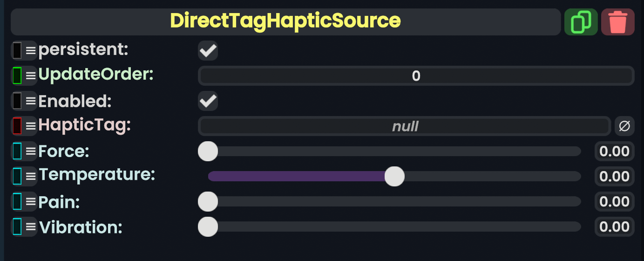Click the black reference icon beside Enabled
Viewport: 644px width, 261px height.
coord(17,101)
